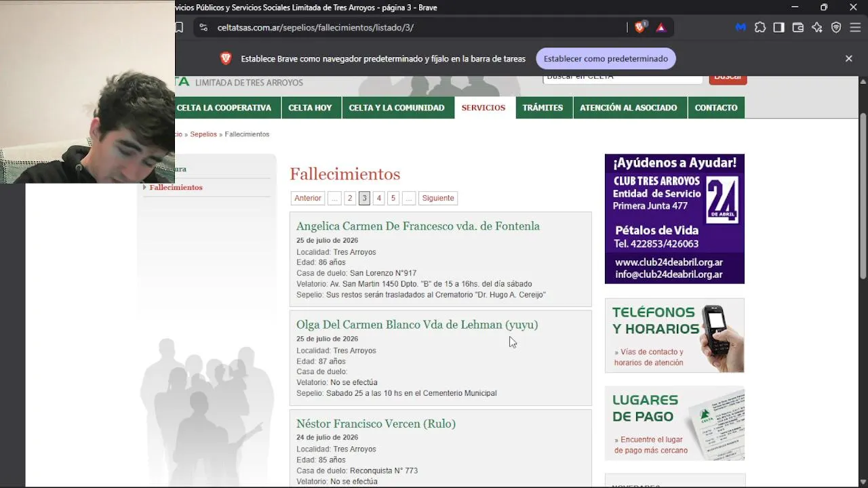The image size is (868, 488).
Task: Open the Extensions puzzle-piece menu
Action: point(759,28)
